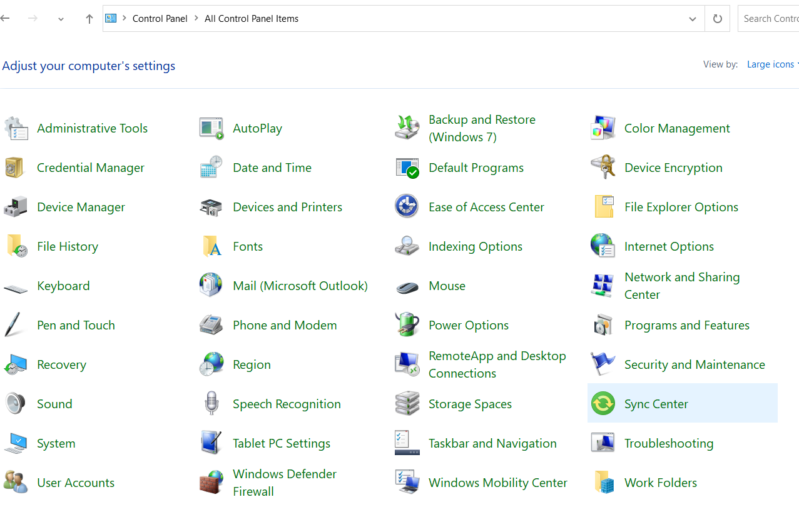The image size is (799, 532).
Task: Click the Tablet PC Settings icon
Action: pos(211,443)
